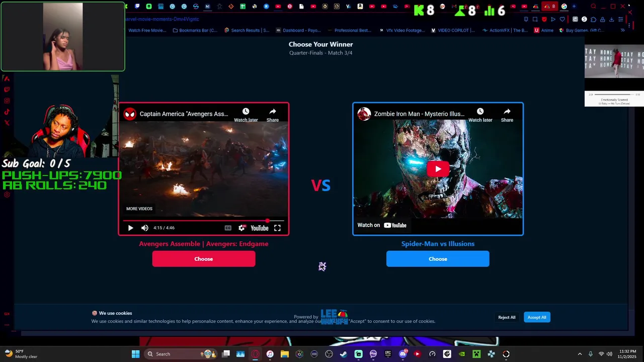Open Search Results bookmark
The image size is (644, 362).
point(247,30)
